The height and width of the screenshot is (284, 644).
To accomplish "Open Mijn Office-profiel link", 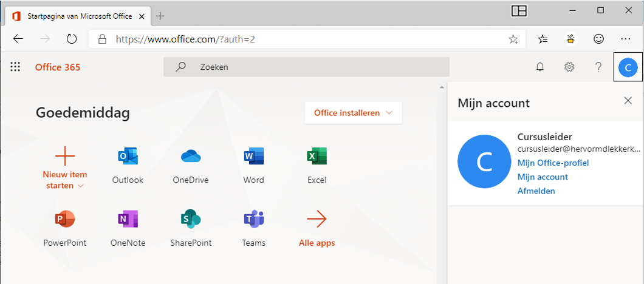I will (x=553, y=163).
